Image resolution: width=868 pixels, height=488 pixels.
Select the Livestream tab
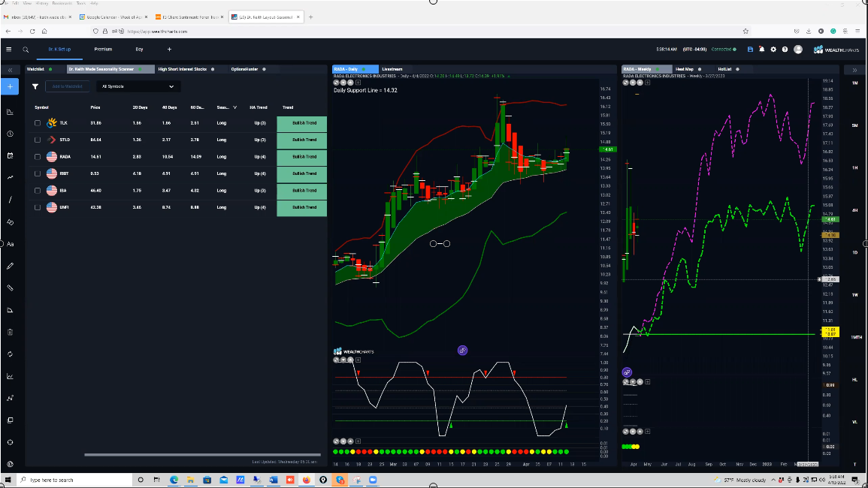click(392, 69)
